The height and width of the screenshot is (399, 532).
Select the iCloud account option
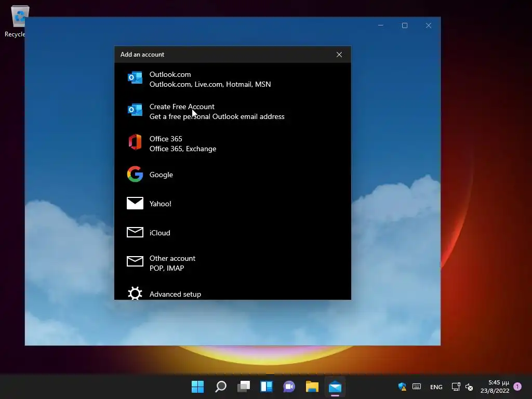point(233,233)
